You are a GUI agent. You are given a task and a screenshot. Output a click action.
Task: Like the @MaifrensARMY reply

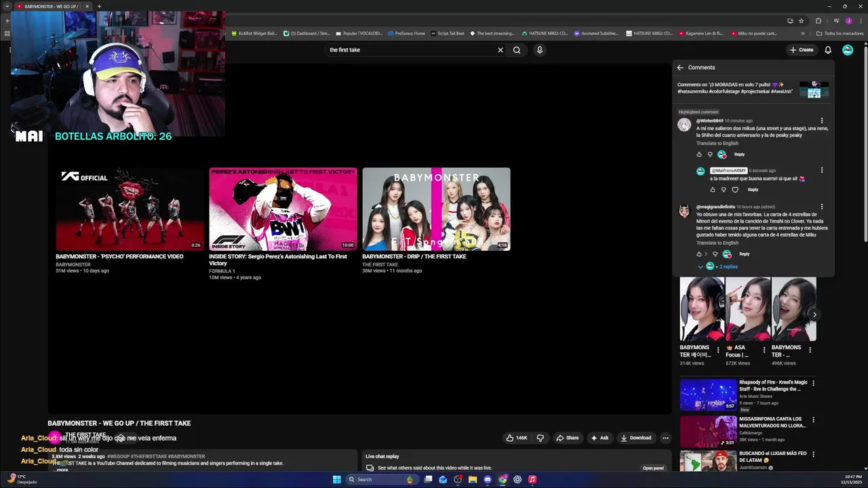(713, 190)
